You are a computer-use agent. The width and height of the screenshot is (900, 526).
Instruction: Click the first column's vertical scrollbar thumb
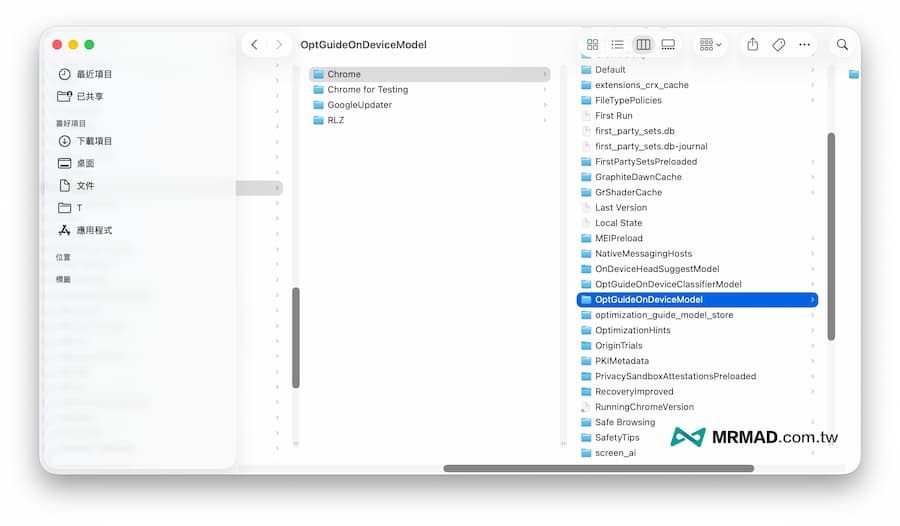(296, 338)
